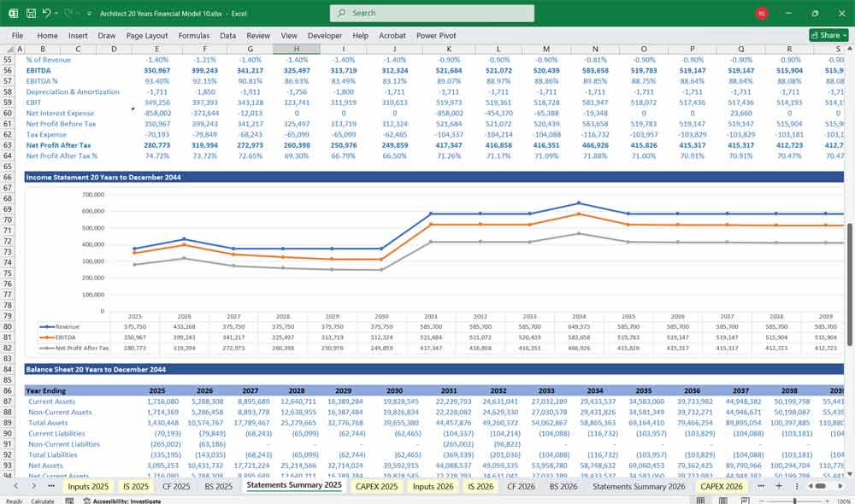Click the Calculate status indicator
Screen dimensions: 855x504
coord(43,500)
